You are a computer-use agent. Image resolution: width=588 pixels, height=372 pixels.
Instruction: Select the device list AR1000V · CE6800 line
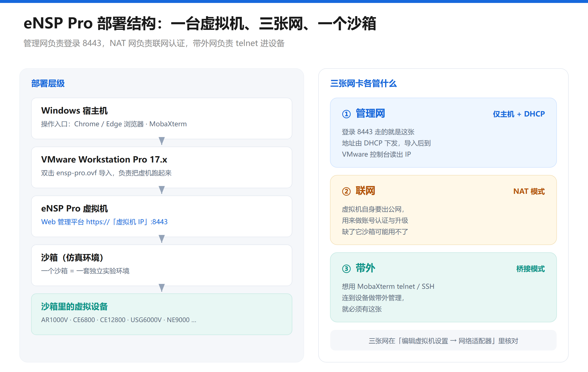pos(119,320)
